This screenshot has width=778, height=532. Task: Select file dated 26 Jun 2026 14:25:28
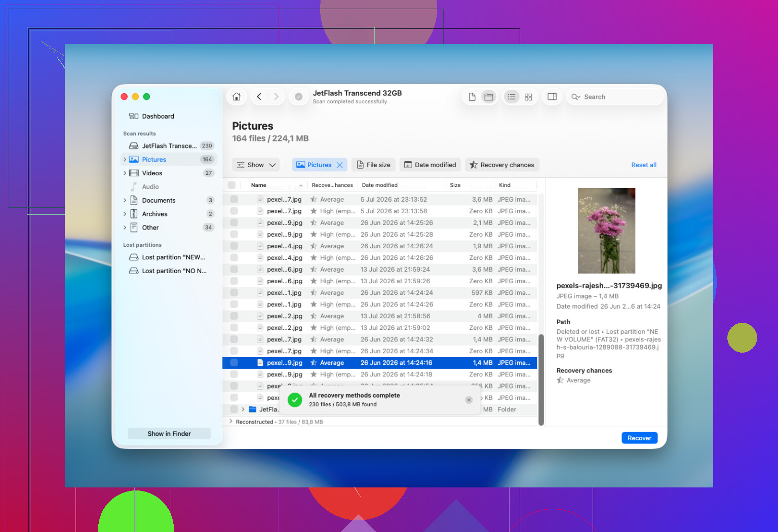tap(380, 234)
